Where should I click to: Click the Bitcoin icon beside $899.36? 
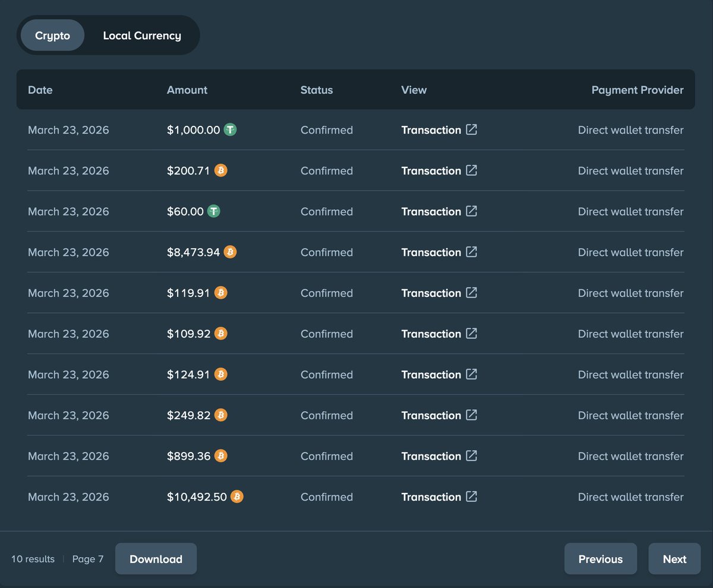(220, 456)
